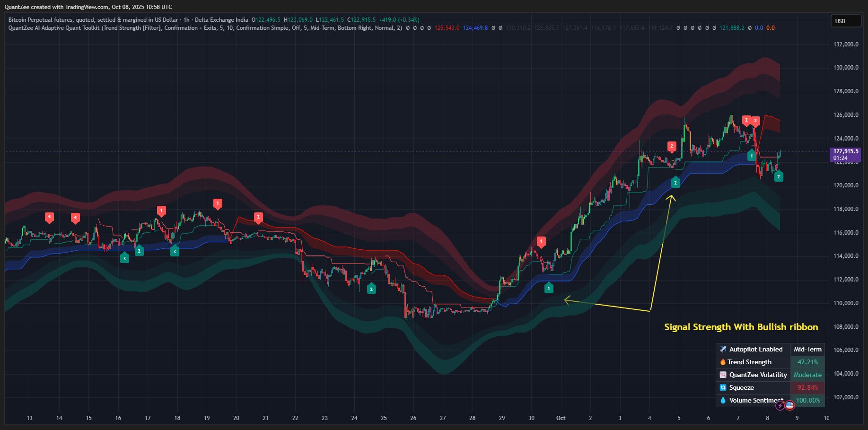This screenshot has width=868, height=430.
Task: Select the leftmost red sell marker 4
Action: (49, 217)
